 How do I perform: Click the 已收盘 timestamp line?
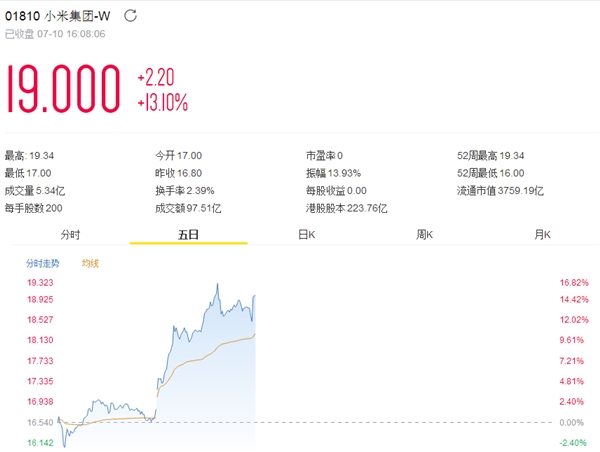(55, 34)
